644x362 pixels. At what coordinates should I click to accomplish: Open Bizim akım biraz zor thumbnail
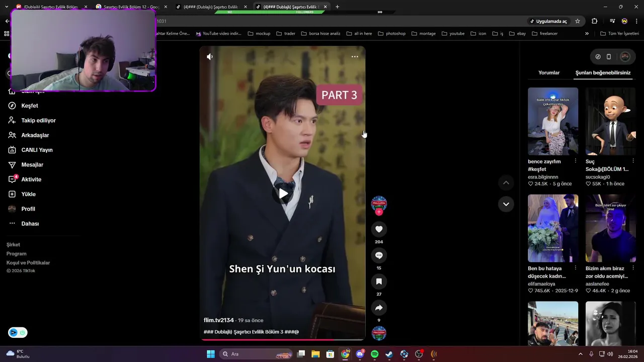click(x=610, y=228)
